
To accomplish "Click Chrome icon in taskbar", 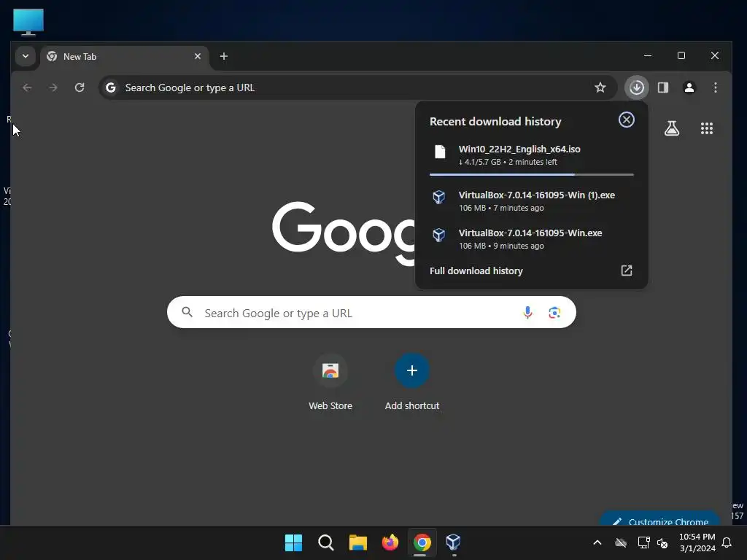I will (x=422, y=542).
